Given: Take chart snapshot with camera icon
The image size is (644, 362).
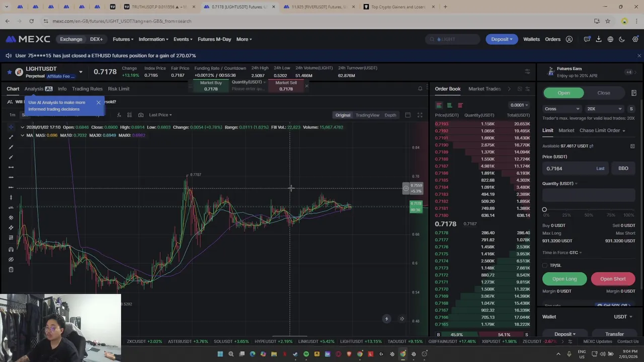Looking at the screenshot, I should tap(140, 115).
